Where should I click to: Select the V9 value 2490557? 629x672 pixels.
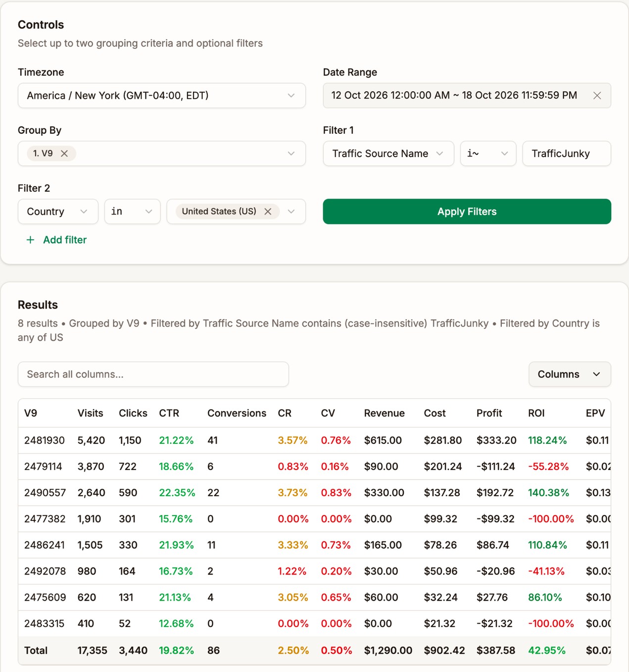point(45,493)
